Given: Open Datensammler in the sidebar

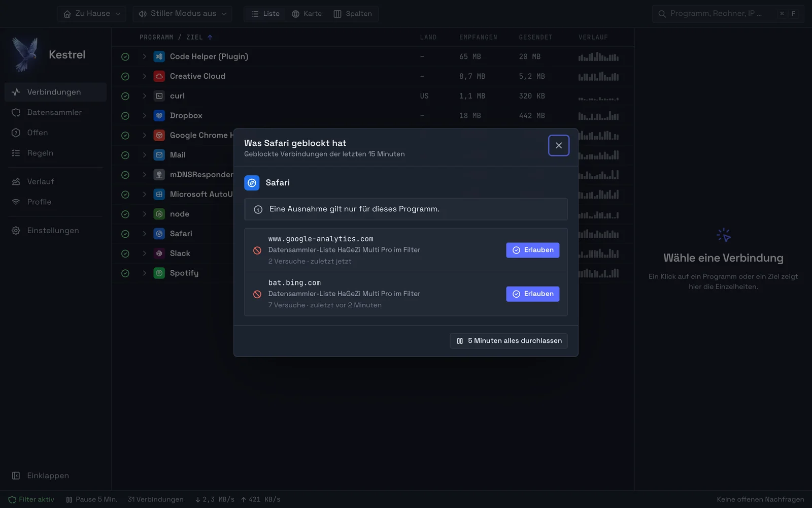Looking at the screenshot, I should (55, 112).
